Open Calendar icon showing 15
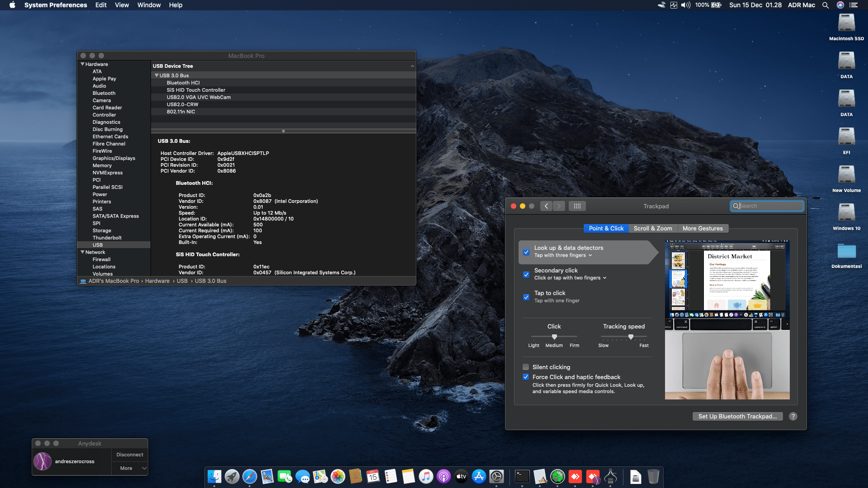This screenshot has width=868, height=488. (x=373, y=476)
